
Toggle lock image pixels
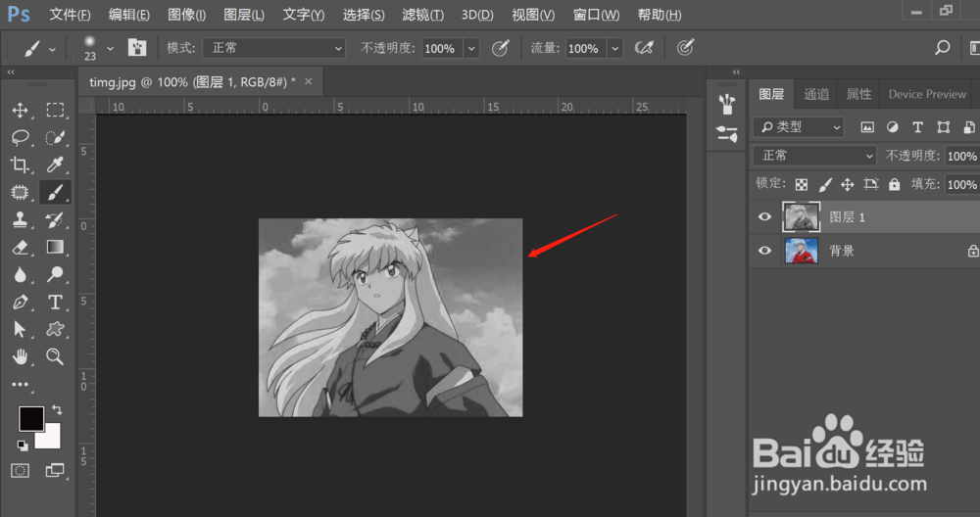[825, 184]
